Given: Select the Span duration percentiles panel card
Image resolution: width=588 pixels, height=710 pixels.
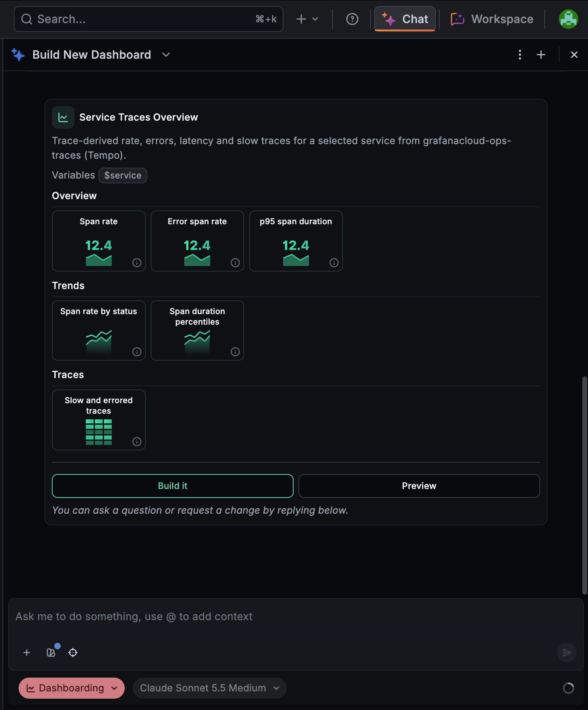Looking at the screenshot, I should click(197, 330).
